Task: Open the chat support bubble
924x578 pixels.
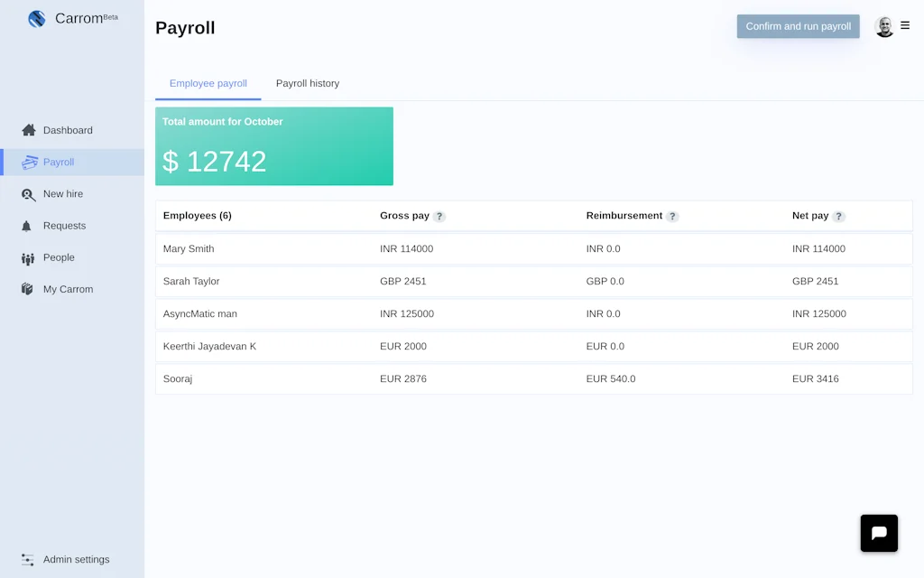Action: point(879,533)
